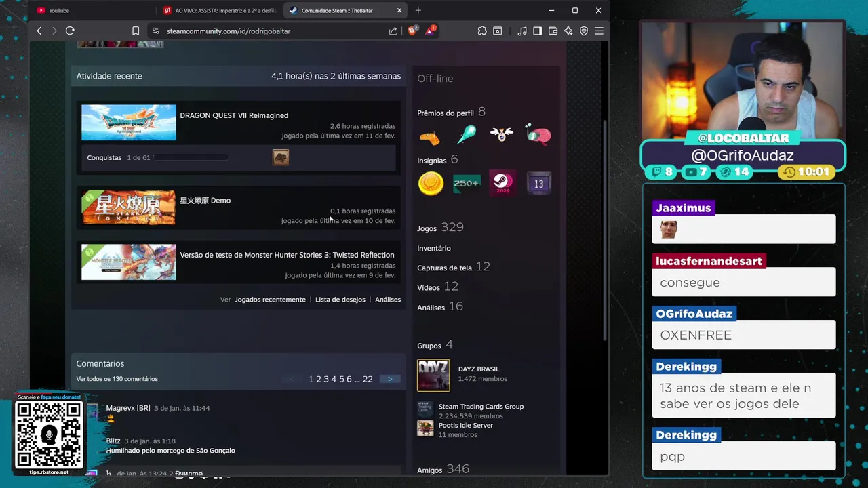This screenshot has height=488, width=868.
Task: Open the Brave Shields lion icon
Action: (412, 30)
